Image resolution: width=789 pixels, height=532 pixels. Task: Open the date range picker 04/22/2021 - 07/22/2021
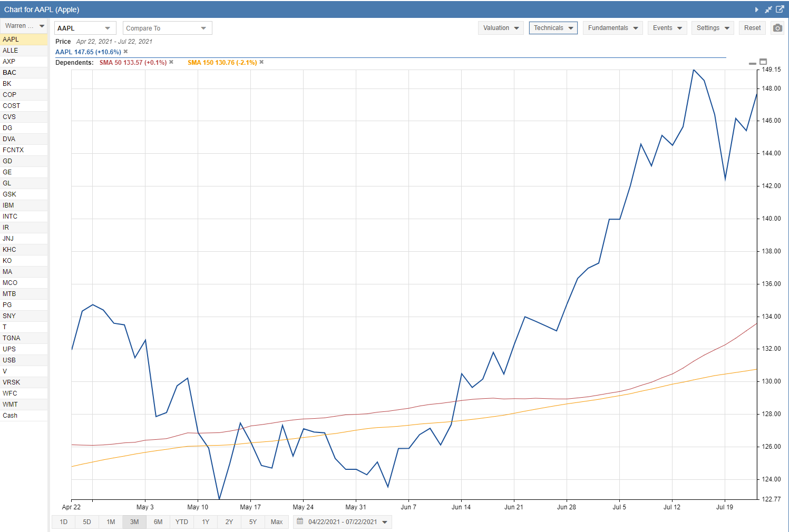[343, 522]
